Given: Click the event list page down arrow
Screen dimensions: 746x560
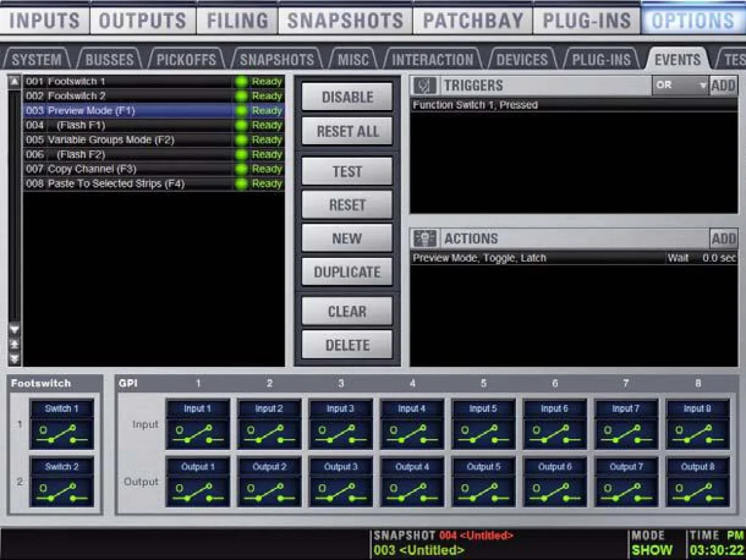Looking at the screenshot, I should 14,359.
